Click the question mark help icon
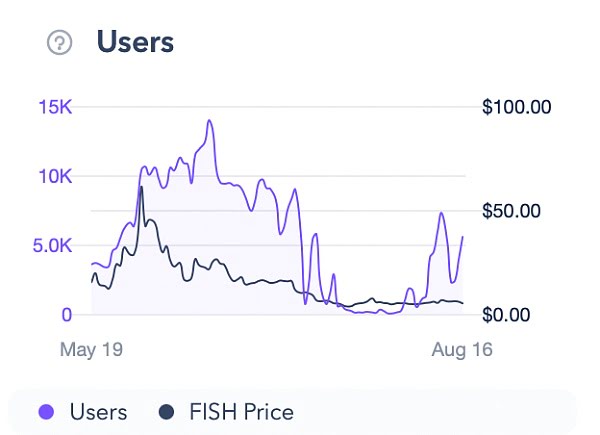 61,42
